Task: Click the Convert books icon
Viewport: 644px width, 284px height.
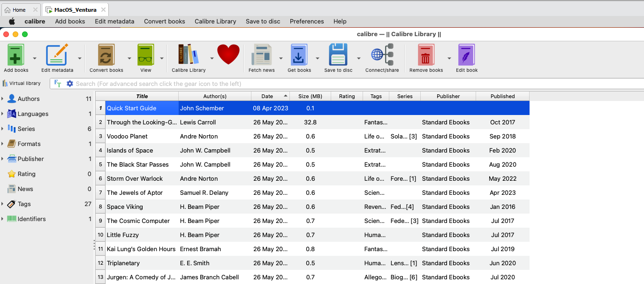Action: 106,56
